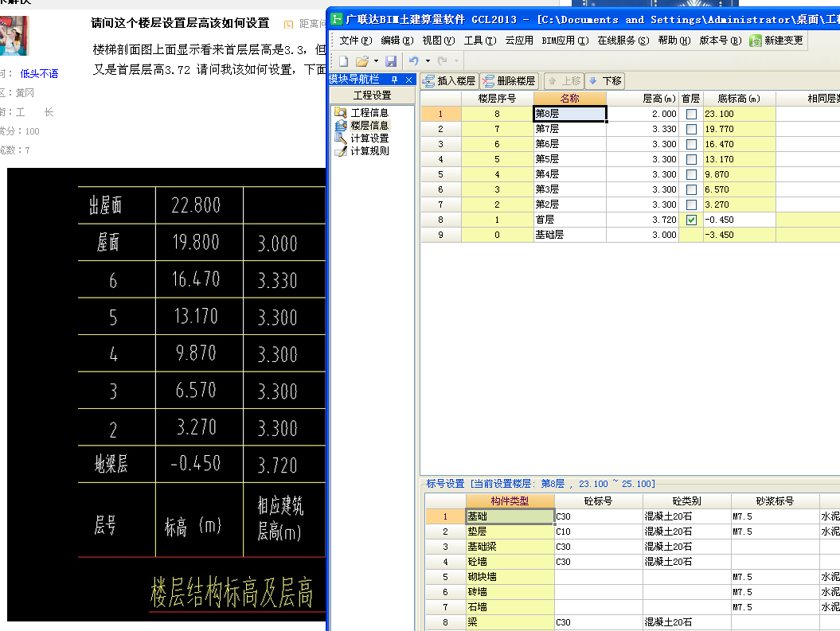
Task: Click the Redo arrow icon
Action: (x=443, y=61)
